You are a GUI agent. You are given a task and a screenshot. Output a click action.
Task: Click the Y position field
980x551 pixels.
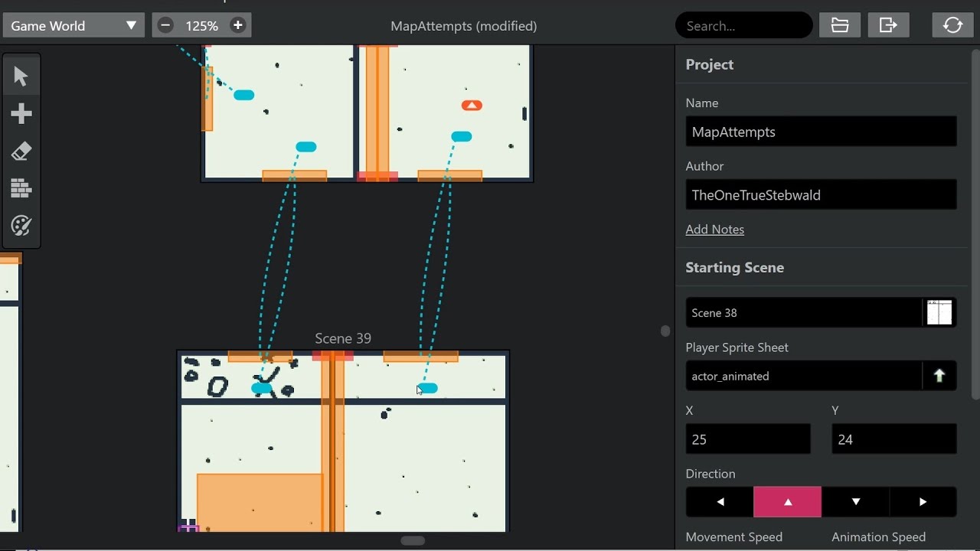(894, 439)
